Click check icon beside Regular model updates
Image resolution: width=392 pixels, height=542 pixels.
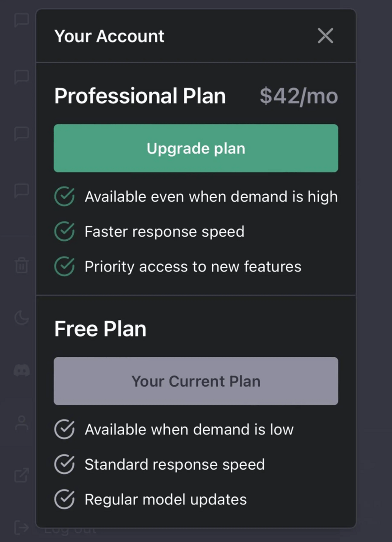pos(65,499)
